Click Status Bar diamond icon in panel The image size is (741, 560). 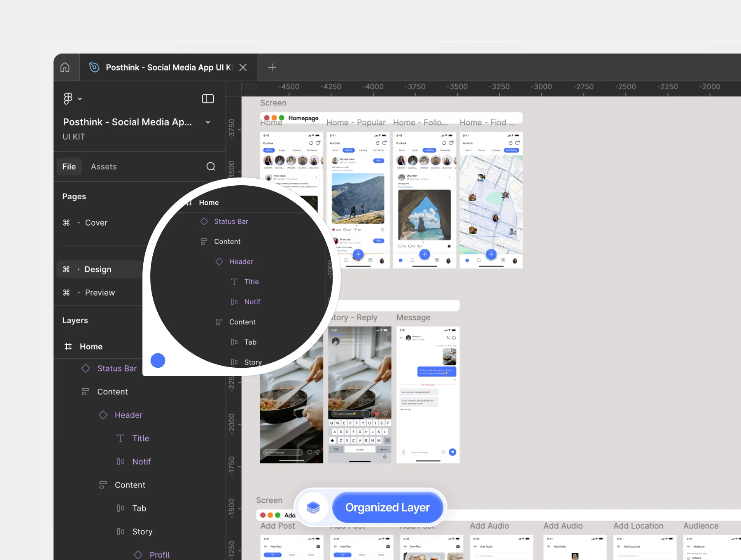pyautogui.click(x=86, y=369)
